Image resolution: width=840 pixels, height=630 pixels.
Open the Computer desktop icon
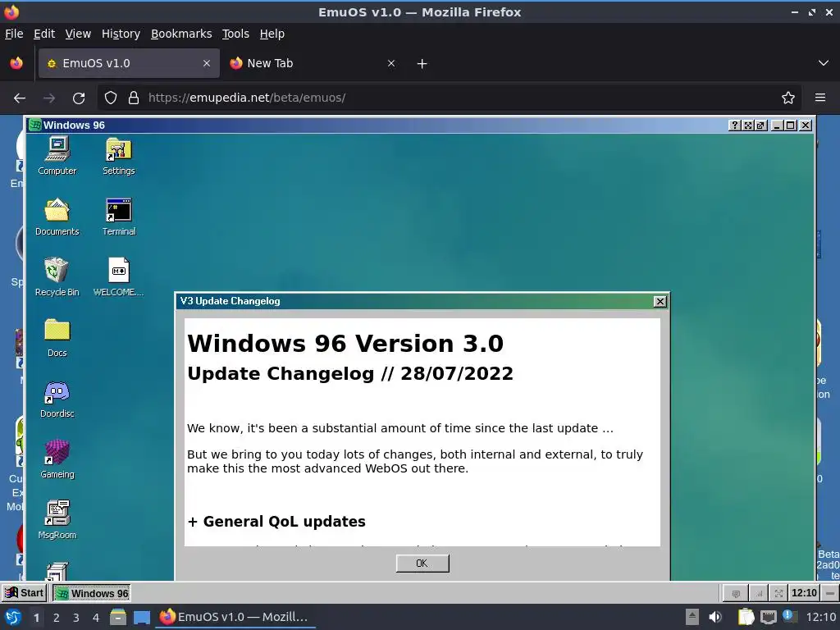[x=57, y=155]
